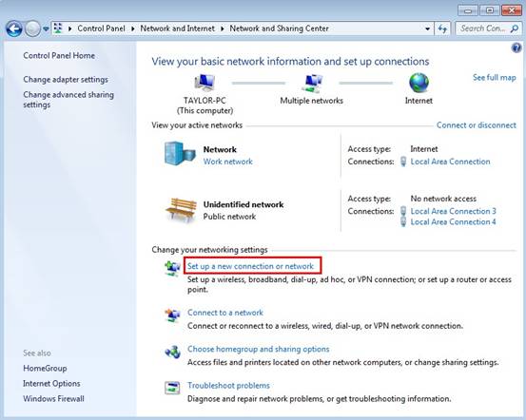
Task: Click the Internet globe icon
Action: pyautogui.click(x=419, y=83)
